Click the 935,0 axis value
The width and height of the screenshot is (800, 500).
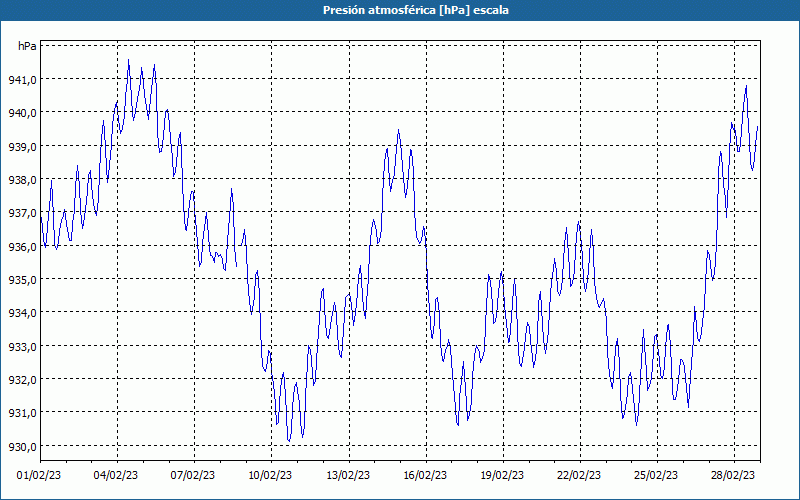tap(22, 280)
